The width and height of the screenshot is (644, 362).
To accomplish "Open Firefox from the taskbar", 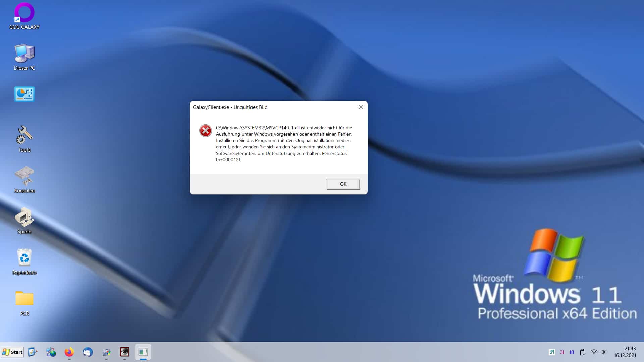I will (x=69, y=352).
